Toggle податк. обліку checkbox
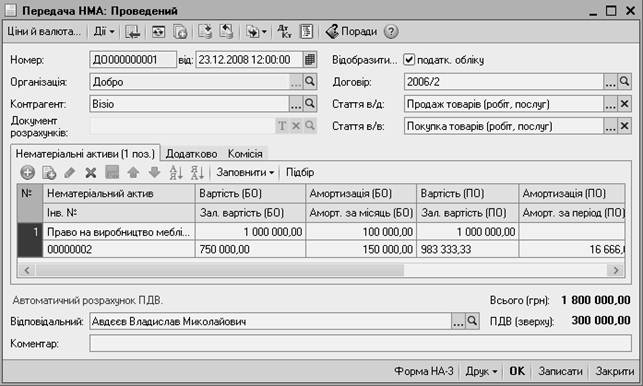 point(409,60)
